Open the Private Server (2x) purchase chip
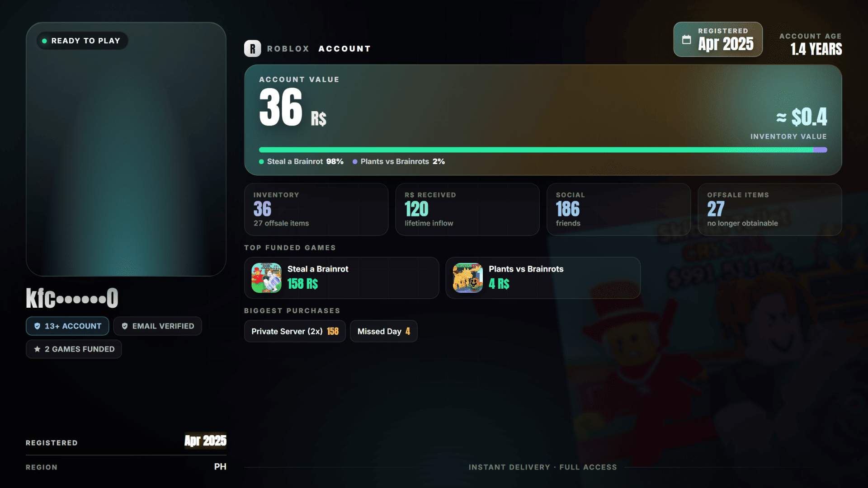Viewport: 868px width, 488px height. [295, 331]
